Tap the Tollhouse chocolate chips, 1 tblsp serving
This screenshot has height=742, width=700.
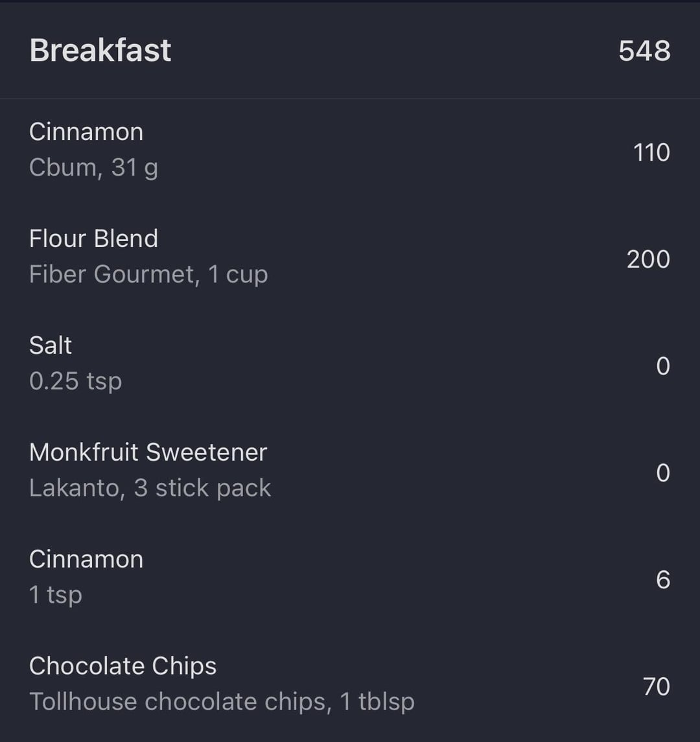click(x=222, y=702)
